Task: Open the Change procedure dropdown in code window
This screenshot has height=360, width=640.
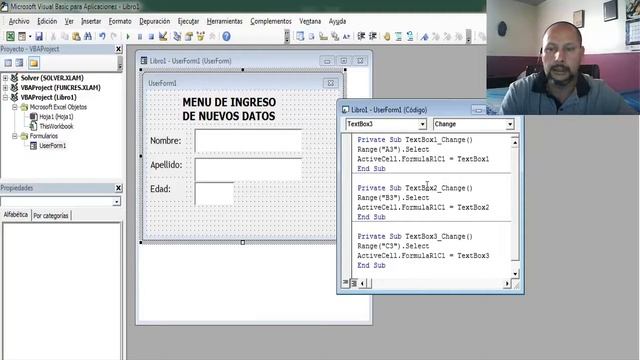Action: click(510, 124)
